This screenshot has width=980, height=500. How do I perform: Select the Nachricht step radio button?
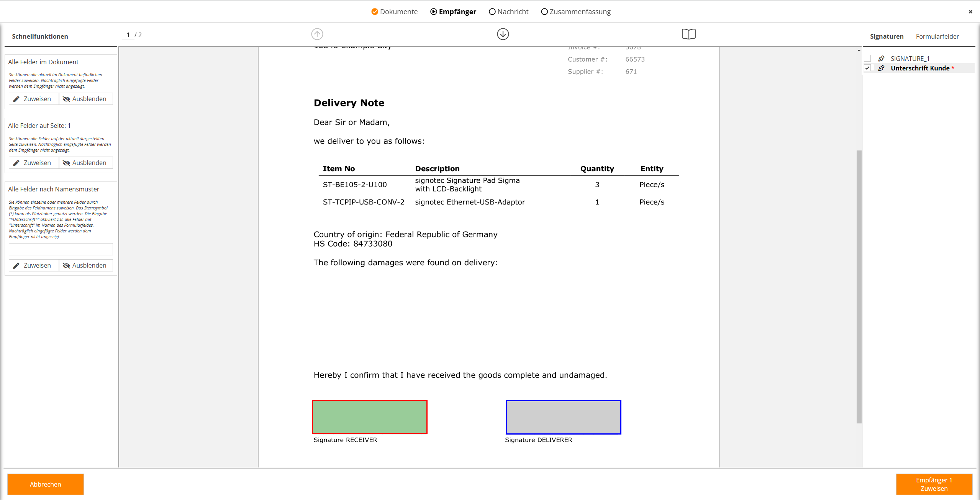[x=492, y=12]
